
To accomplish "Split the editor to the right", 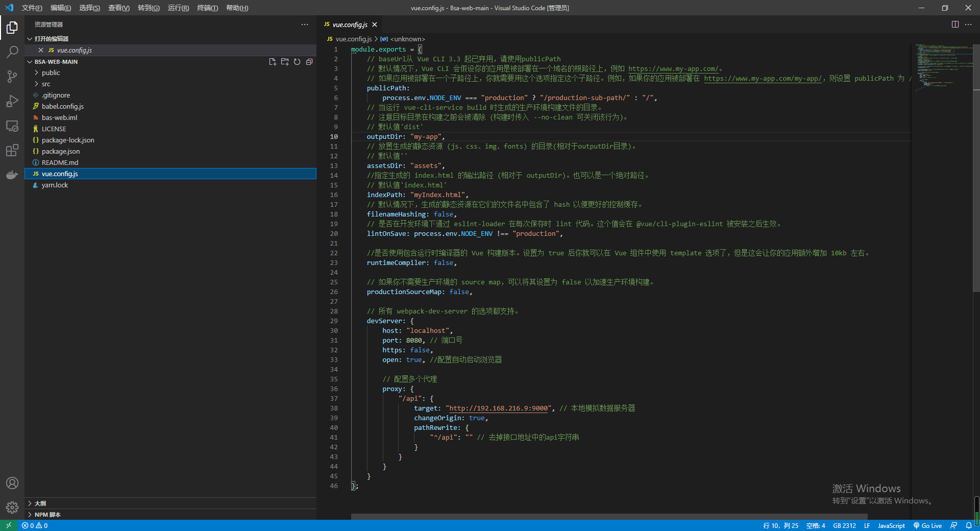I will [x=955, y=25].
